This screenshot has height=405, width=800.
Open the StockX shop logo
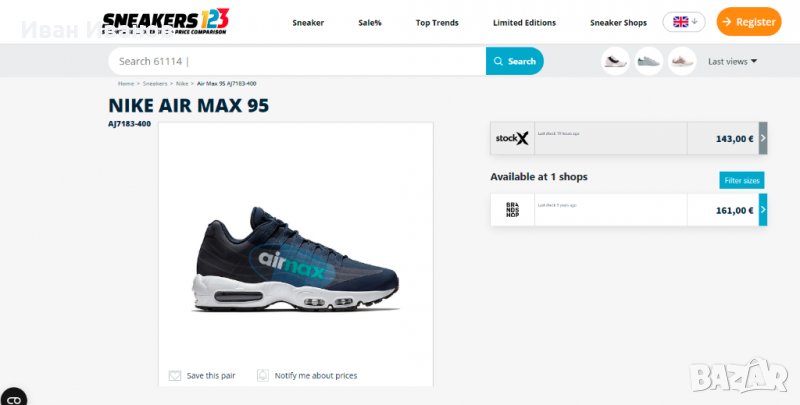tap(512, 138)
